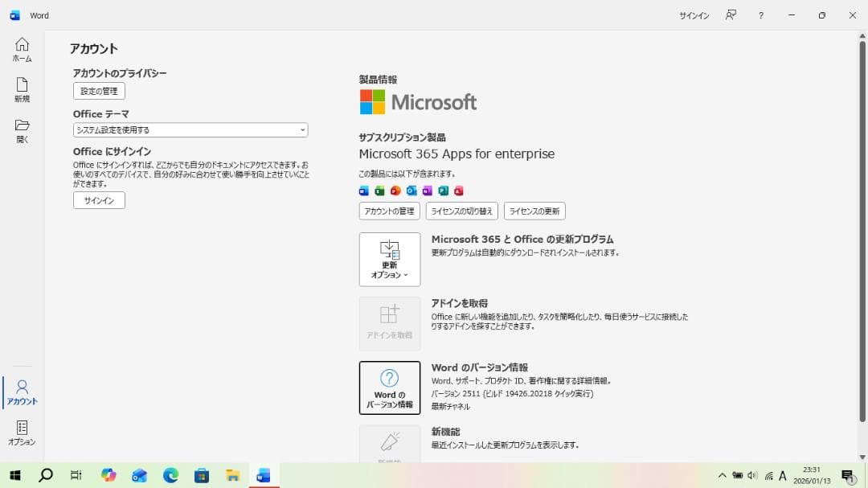868x488 pixels.
Task: Click the 設定の管理 button
Action: pyautogui.click(x=98, y=91)
